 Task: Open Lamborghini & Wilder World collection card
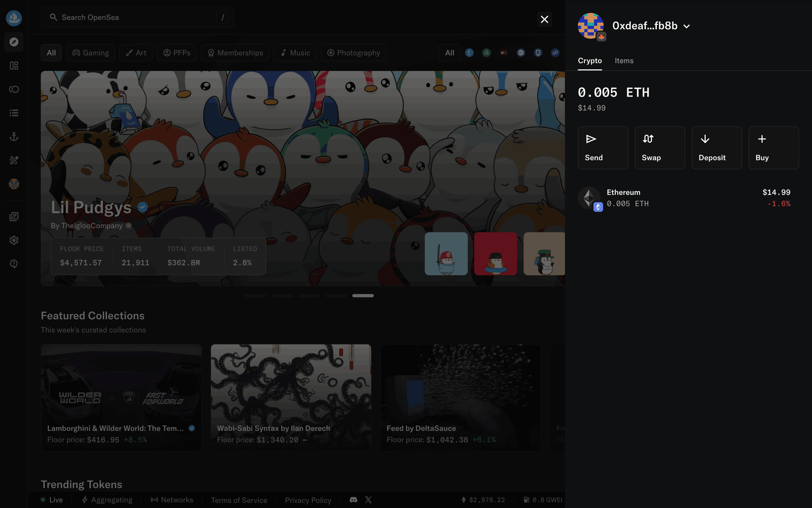(x=121, y=397)
